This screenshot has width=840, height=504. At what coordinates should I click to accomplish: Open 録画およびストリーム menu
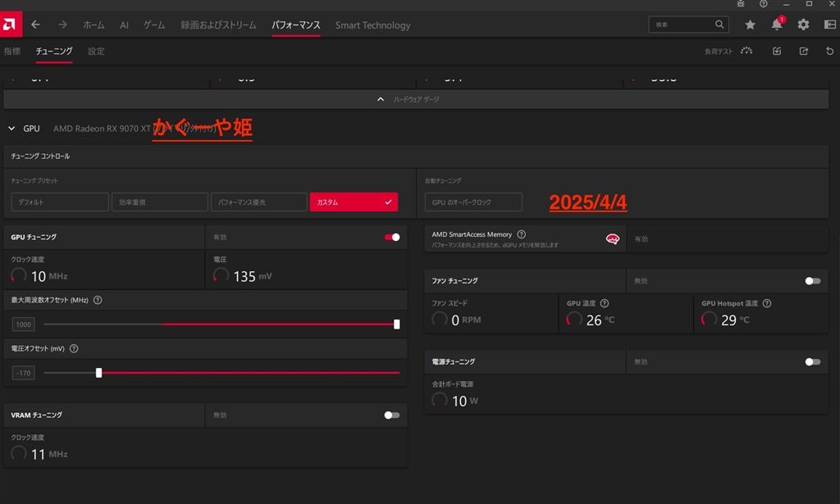tap(218, 25)
